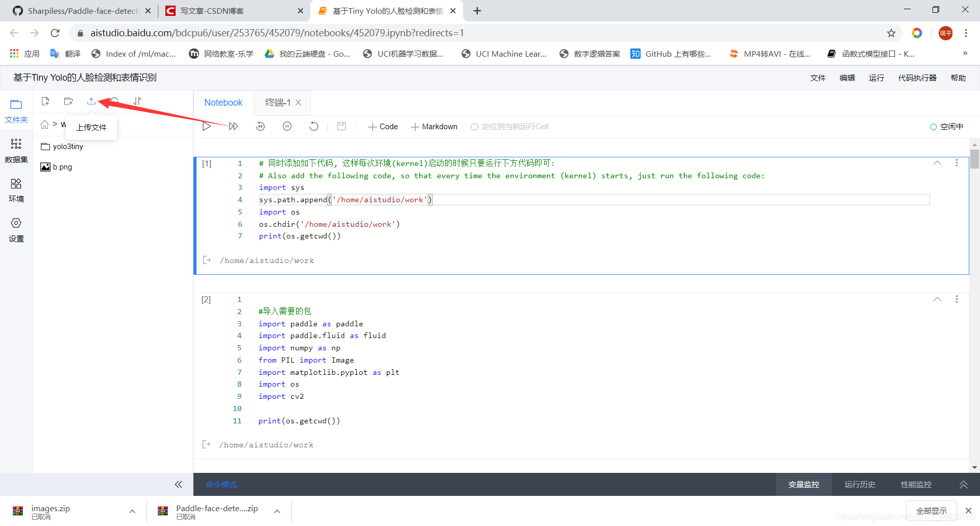Close the downloads bar
980x526 pixels.
tap(968, 511)
